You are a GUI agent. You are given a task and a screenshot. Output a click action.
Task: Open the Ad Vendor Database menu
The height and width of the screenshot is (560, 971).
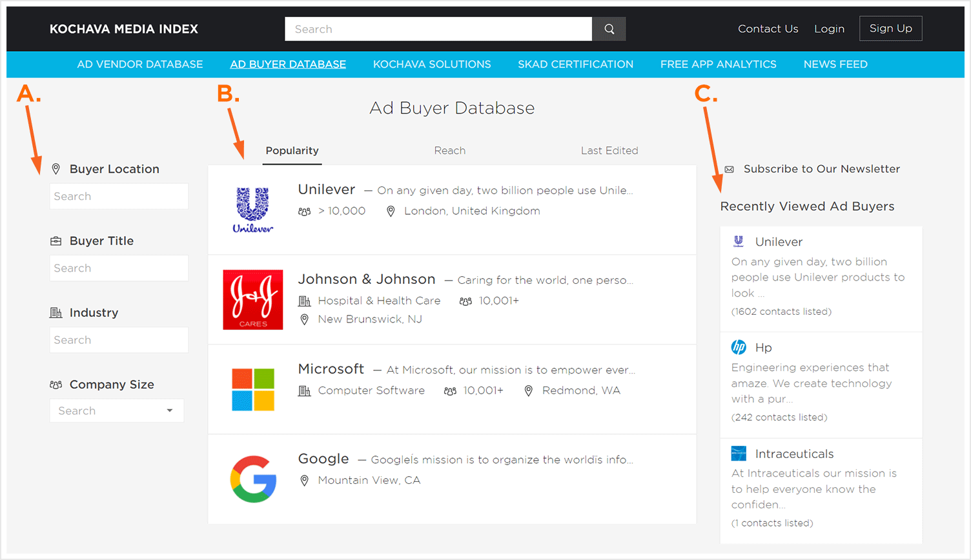140,65
